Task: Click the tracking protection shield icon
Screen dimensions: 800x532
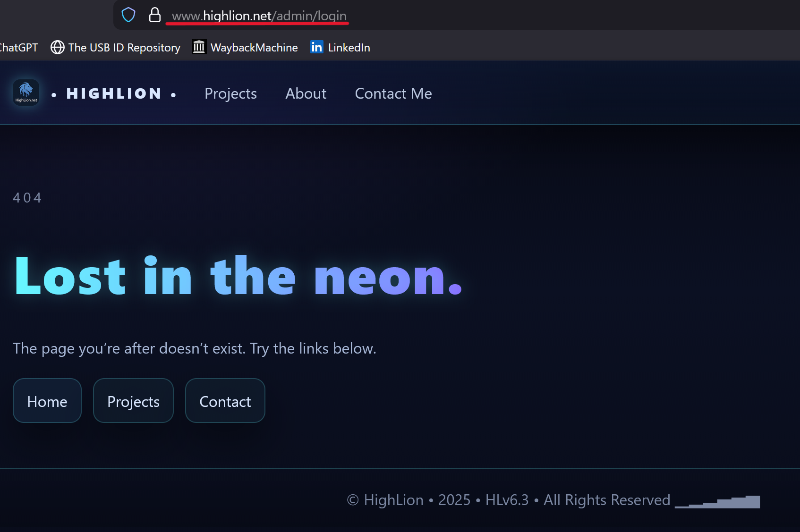Action: click(x=128, y=15)
